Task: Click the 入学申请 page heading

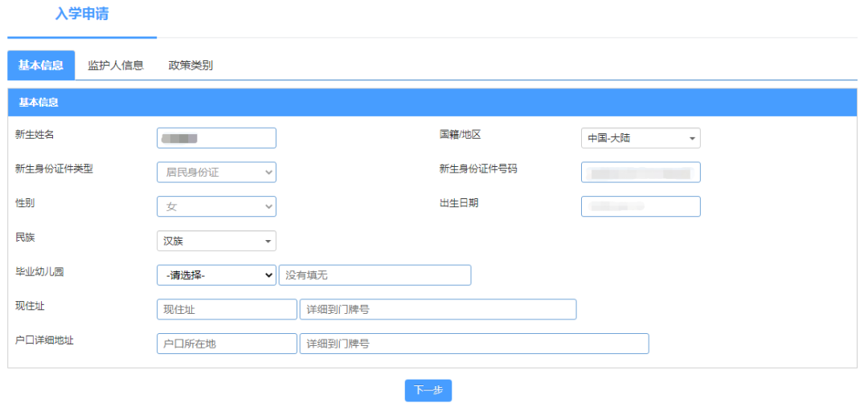Action: 82,14
